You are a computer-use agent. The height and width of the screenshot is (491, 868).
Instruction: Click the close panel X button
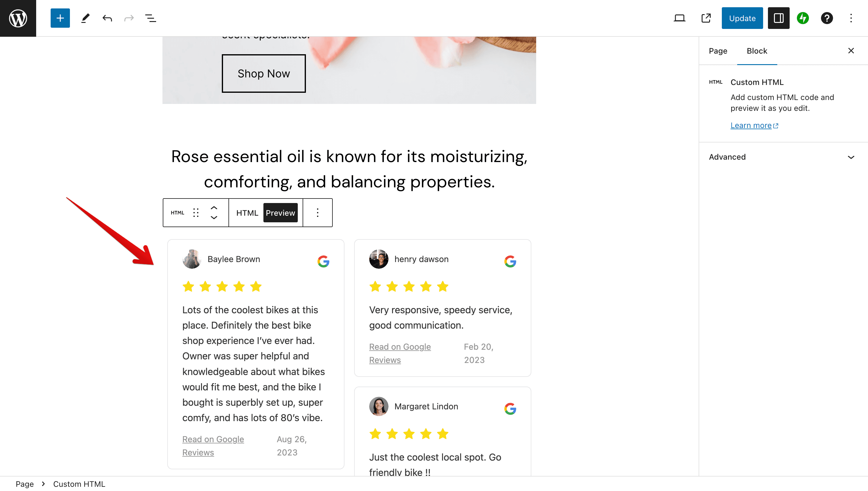pyautogui.click(x=851, y=51)
